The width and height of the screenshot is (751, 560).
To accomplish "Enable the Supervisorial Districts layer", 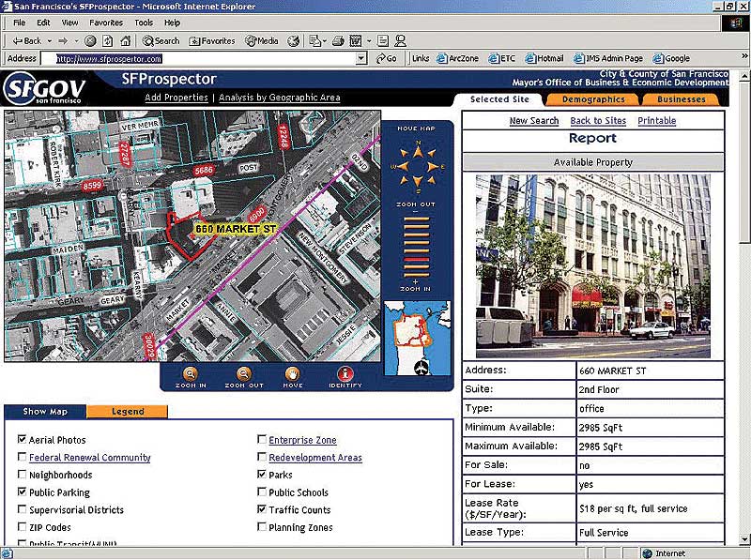I will click(22, 509).
